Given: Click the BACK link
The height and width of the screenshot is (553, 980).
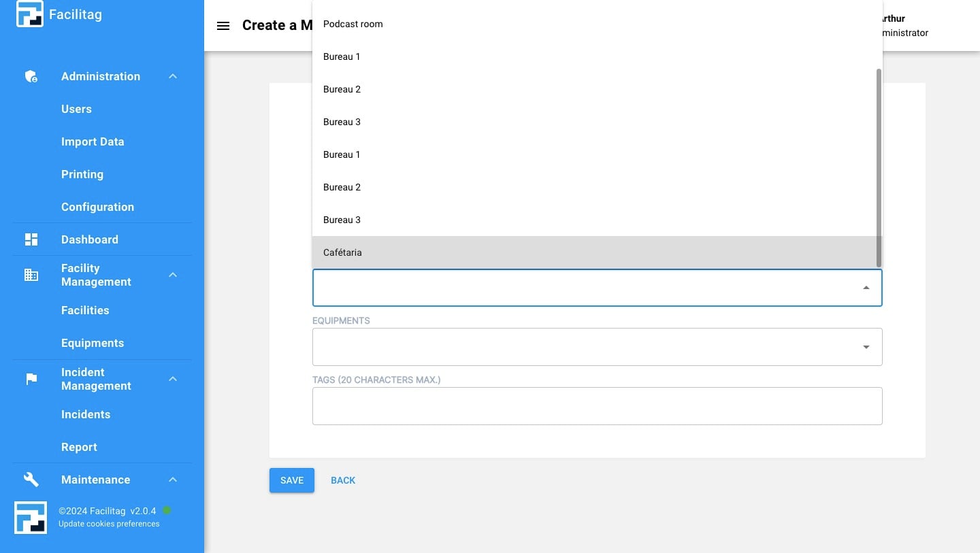Looking at the screenshot, I should pyautogui.click(x=343, y=480).
